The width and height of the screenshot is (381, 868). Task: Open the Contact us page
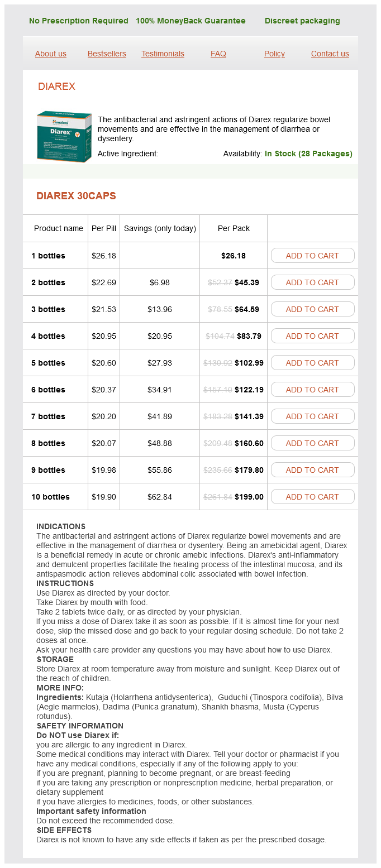pyautogui.click(x=330, y=54)
